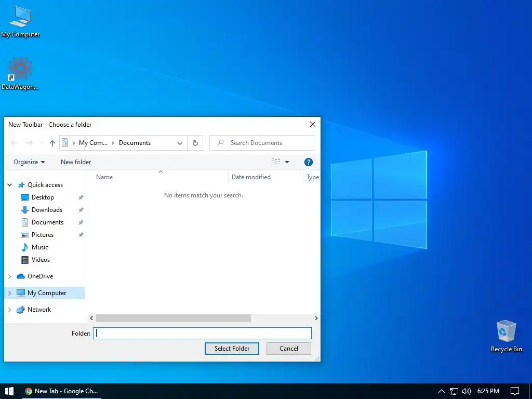Select Downloads in Quick access
This screenshot has height=399, width=532.
(47, 210)
